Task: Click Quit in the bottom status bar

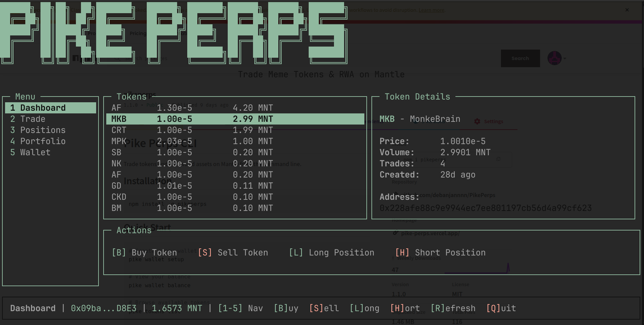Action: point(501,308)
